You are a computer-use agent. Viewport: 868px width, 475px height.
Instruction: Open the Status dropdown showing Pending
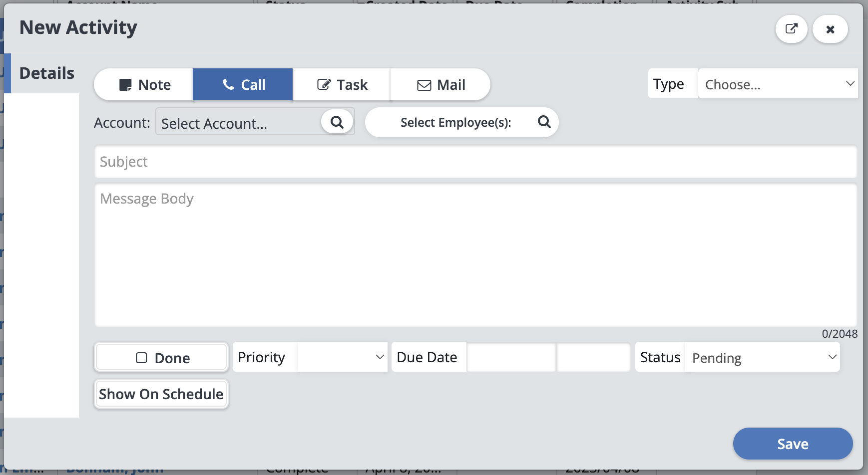coord(762,357)
